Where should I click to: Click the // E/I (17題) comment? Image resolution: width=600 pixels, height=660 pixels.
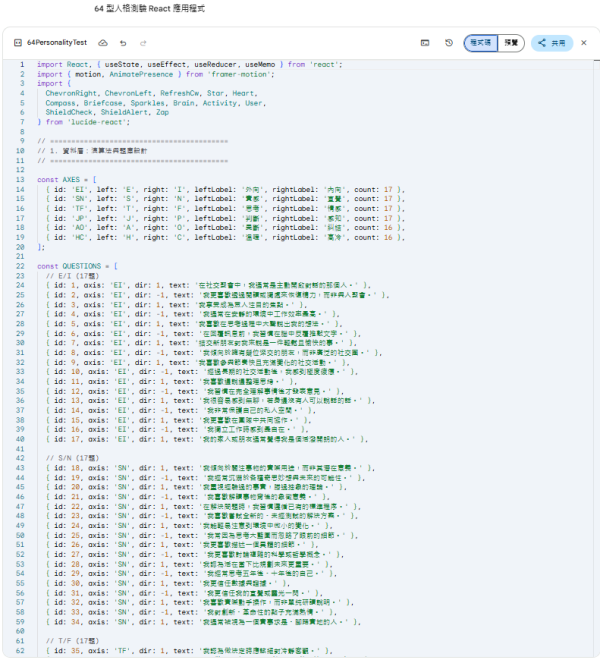pos(71,275)
